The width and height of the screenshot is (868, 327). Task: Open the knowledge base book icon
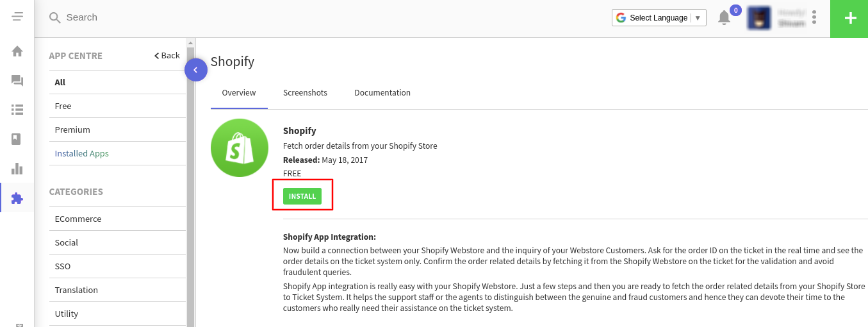[x=17, y=139]
